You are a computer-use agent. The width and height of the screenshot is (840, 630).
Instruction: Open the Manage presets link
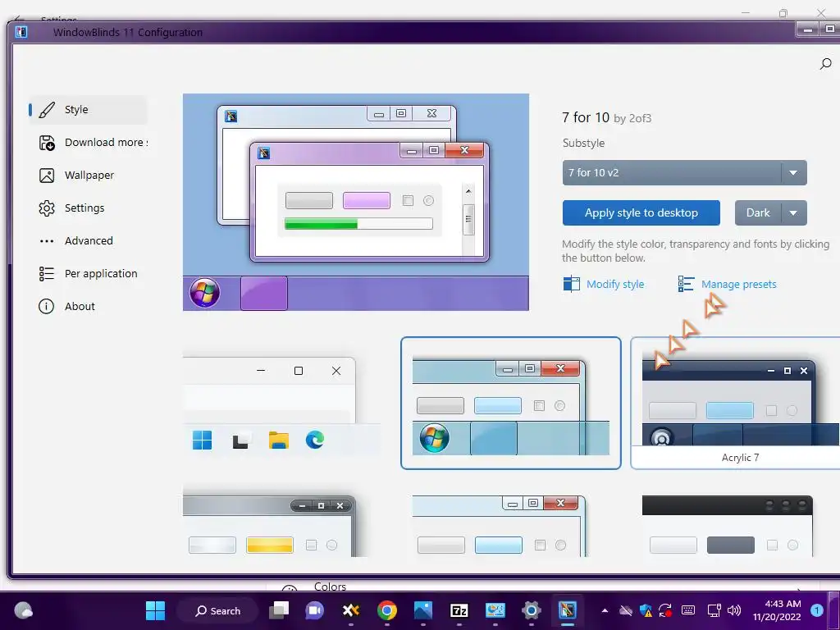pos(739,284)
